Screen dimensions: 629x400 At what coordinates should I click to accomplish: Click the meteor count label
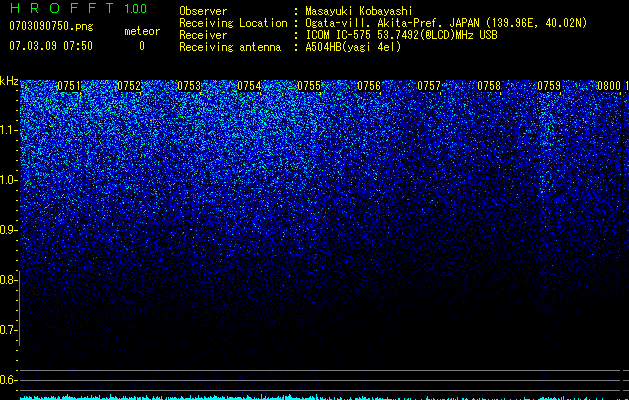point(142,31)
